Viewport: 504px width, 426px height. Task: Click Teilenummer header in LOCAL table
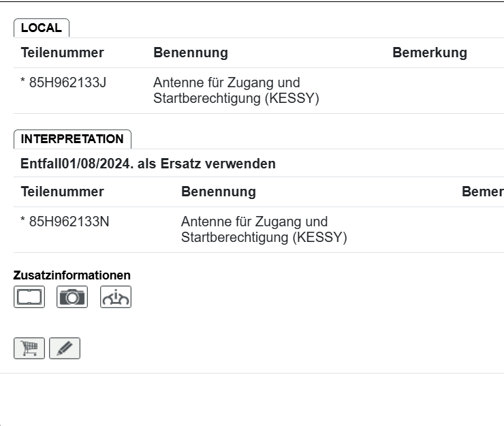(63, 53)
